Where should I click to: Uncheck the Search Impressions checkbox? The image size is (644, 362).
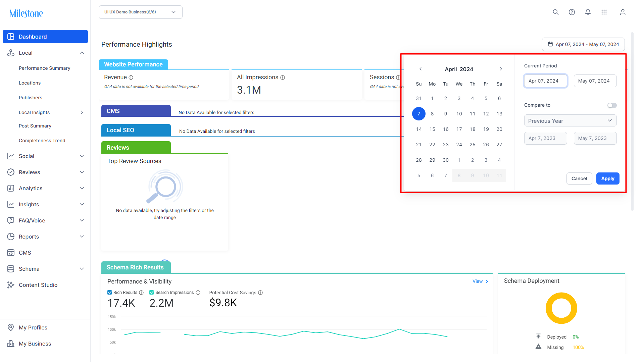point(152,293)
